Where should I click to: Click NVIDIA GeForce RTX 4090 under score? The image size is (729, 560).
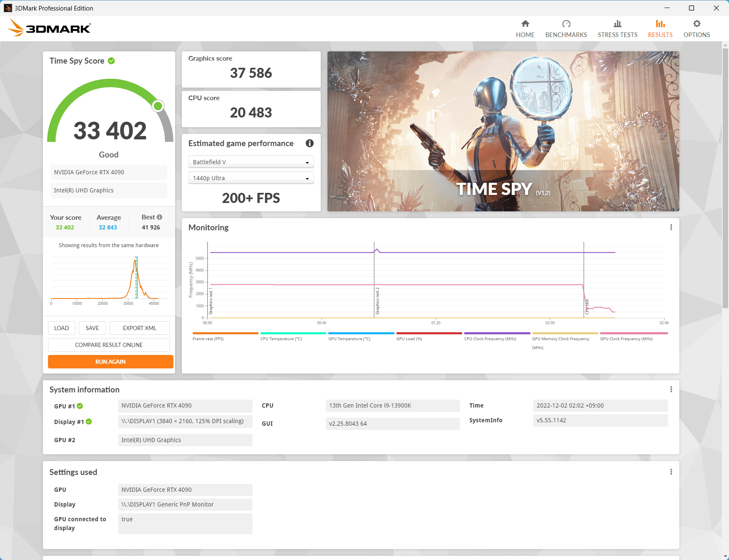tap(109, 172)
